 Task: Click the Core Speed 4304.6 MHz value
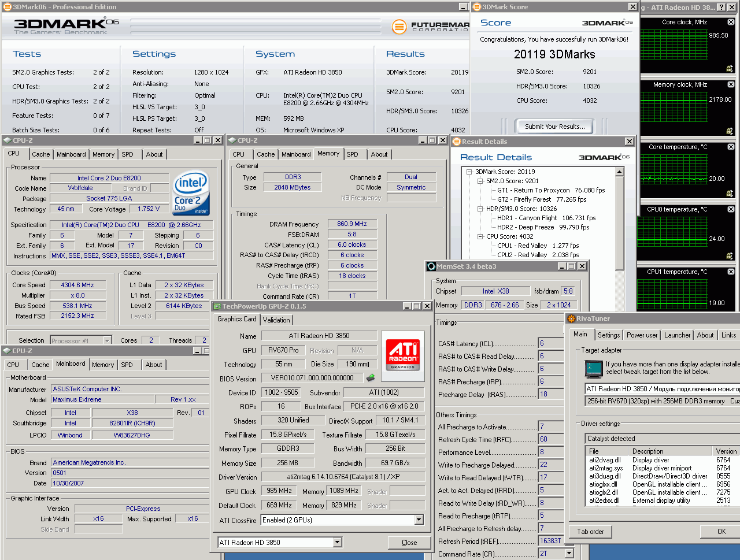77,285
